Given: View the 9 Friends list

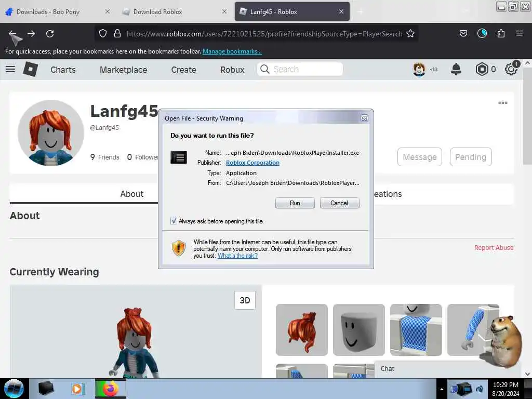Looking at the screenshot, I should (105, 157).
